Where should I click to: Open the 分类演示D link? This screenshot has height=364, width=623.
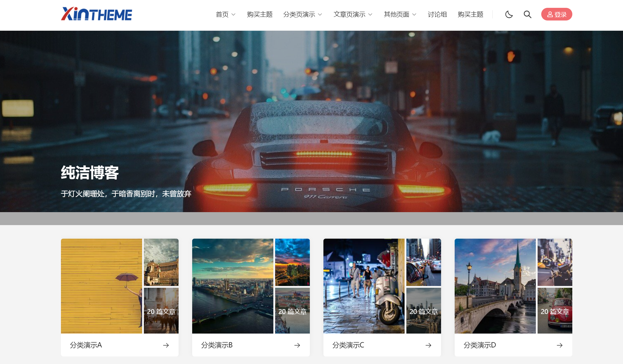click(480, 345)
